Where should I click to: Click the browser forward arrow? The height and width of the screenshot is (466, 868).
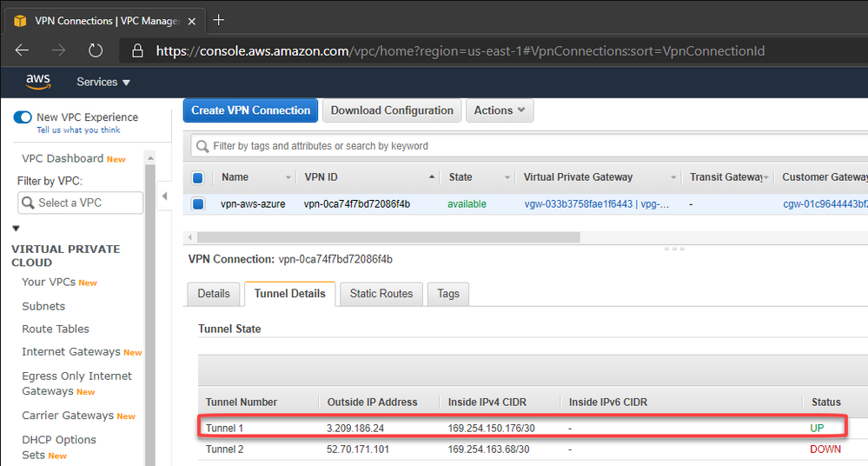[58, 50]
